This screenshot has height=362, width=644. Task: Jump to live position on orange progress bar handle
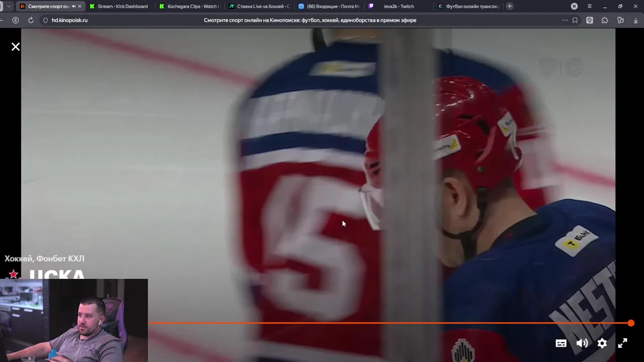(631, 323)
